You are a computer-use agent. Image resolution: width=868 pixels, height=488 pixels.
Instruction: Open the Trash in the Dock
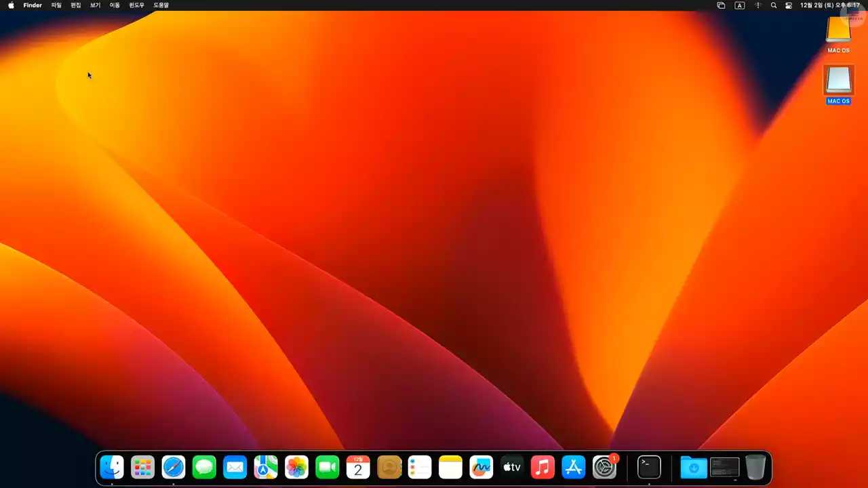(755, 467)
